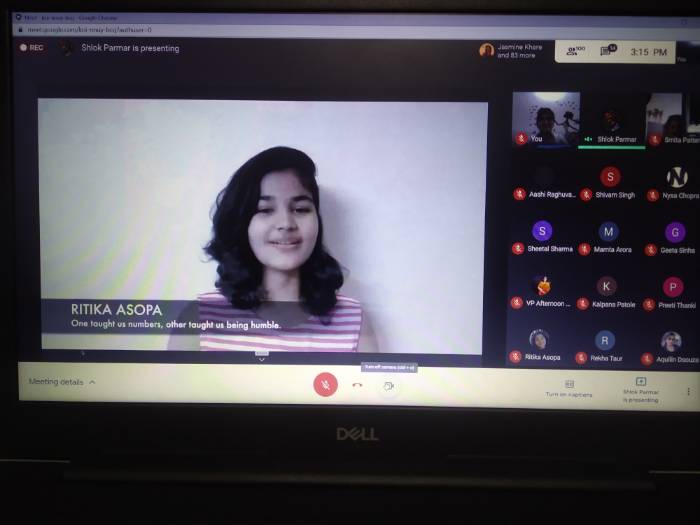The height and width of the screenshot is (525, 700).
Task: Open the Shlok Parmar is presenting button
Action: 641,389
